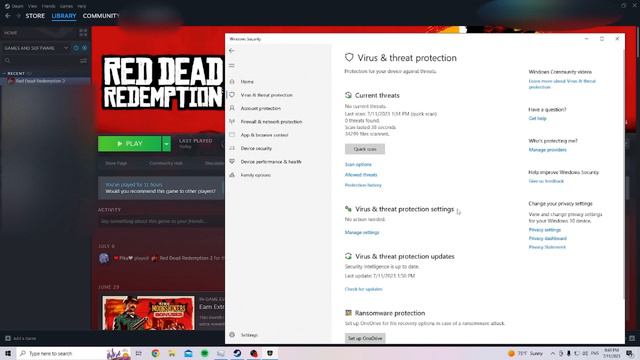Expand Games and Software filter dropdown
The height and width of the screenshot is (360, 640).
click(66, 48)
